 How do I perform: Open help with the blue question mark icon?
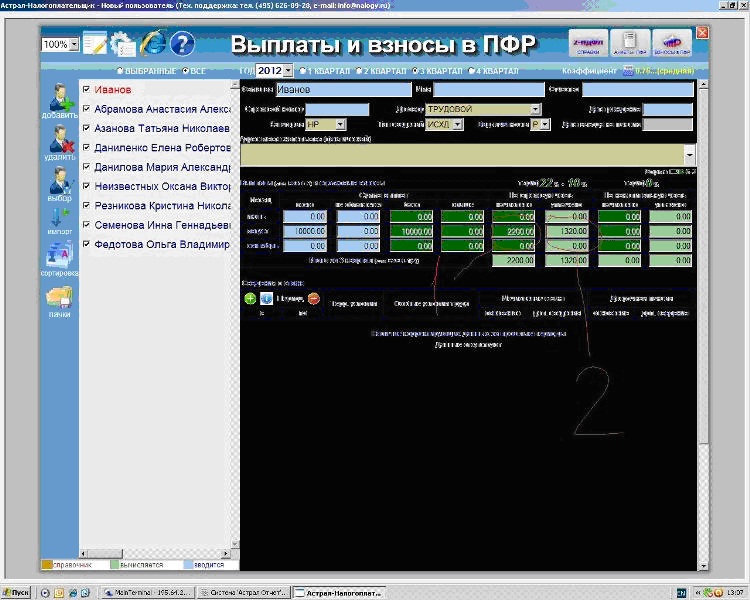pyautogui.click(x=182, y=44)
